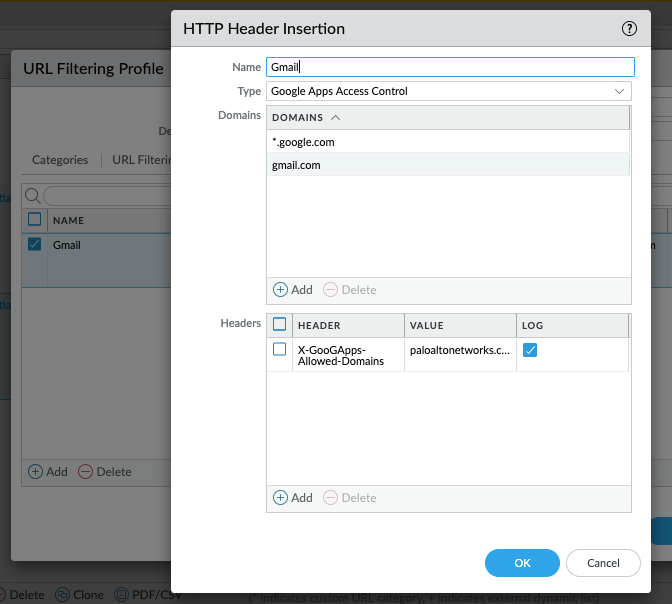Select the X-GooGApps-Allowed-Domains header row checkbox

pyautogui.click(x=280, y=350)
